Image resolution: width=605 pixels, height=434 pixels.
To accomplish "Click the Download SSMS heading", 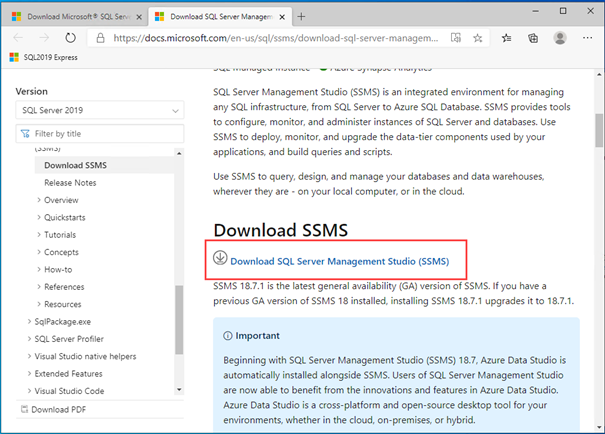I will tap(281, 230).
